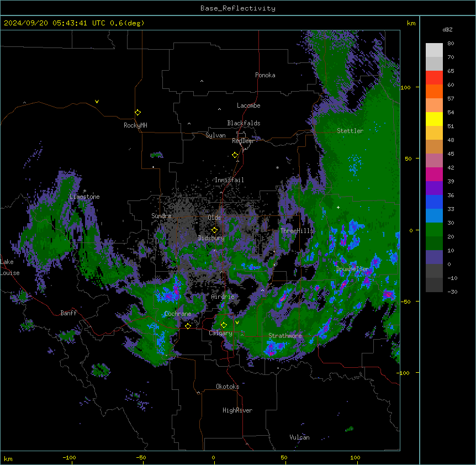Viewport: 476px width, 465px height.
Task: Select the yellow diamond marker above Calgary label
Action: 224,325
